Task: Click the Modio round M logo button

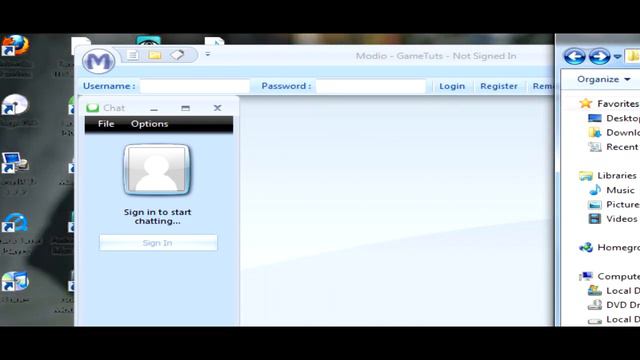Action: click(x=98, y=61)
